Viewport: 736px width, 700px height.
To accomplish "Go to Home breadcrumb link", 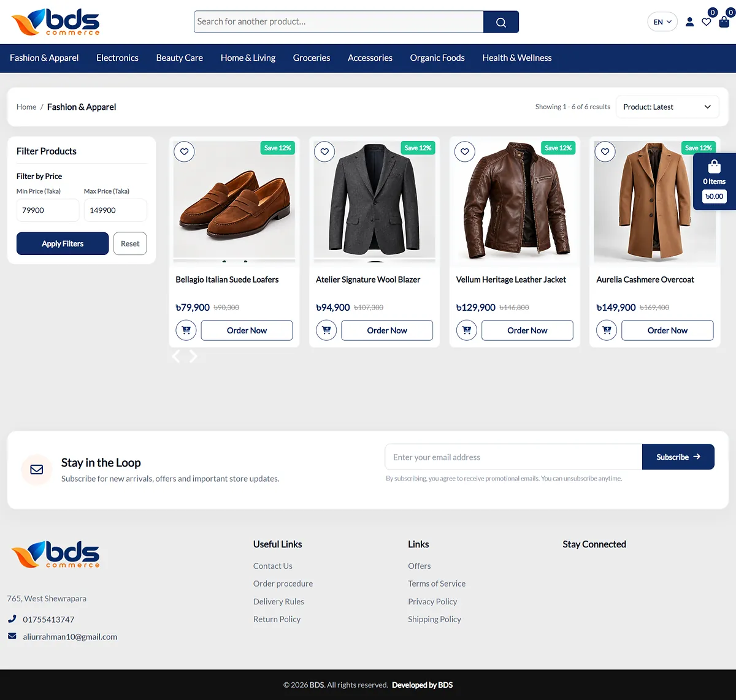I will tap(26, 107).
